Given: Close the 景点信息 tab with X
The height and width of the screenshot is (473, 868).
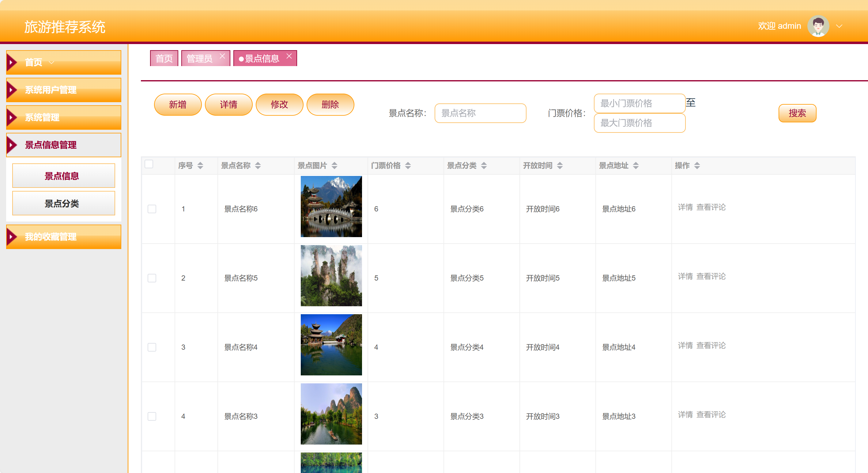Looking at the screenshot, I should tap(289, 56).
